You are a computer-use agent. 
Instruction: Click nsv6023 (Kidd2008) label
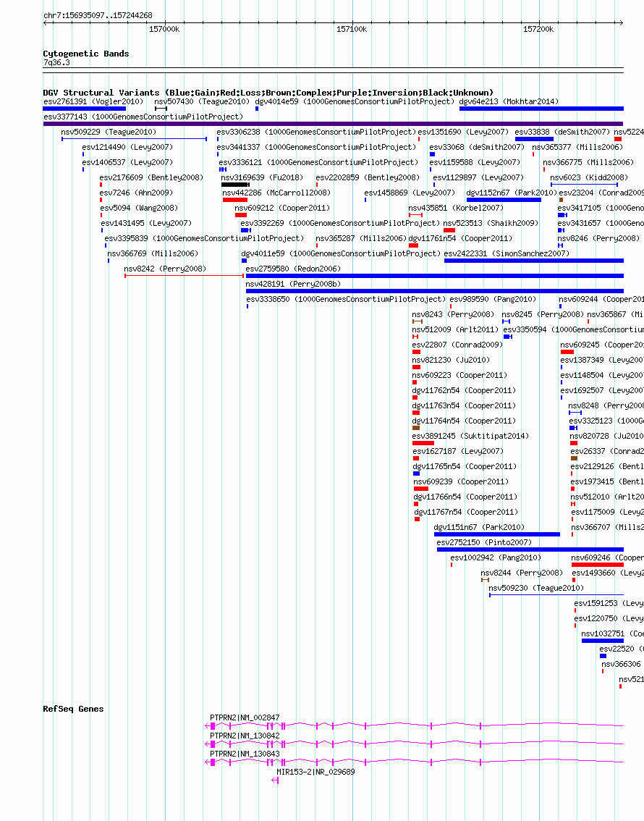coord(590,177)
